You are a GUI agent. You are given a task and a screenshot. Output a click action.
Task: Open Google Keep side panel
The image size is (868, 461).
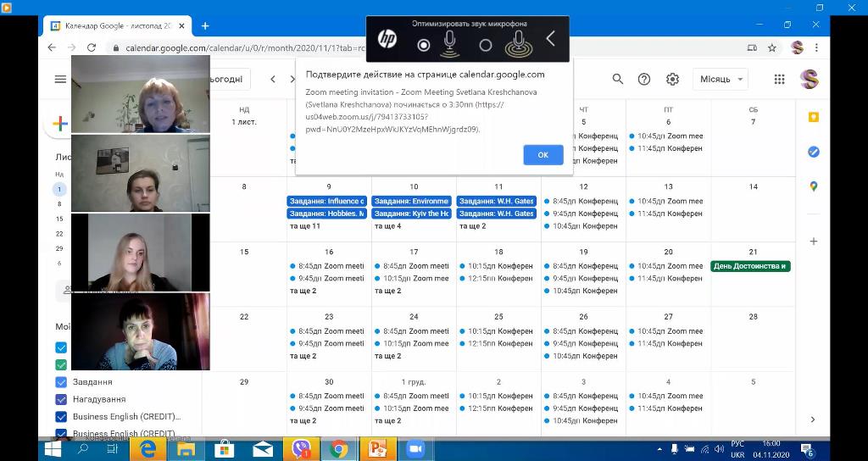click(813, 117)
